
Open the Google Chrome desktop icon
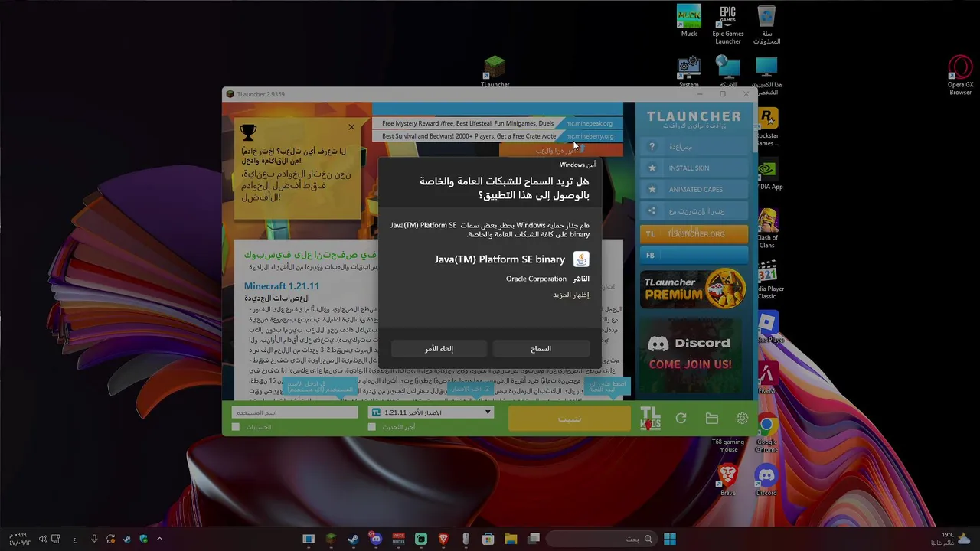(766, 432)
